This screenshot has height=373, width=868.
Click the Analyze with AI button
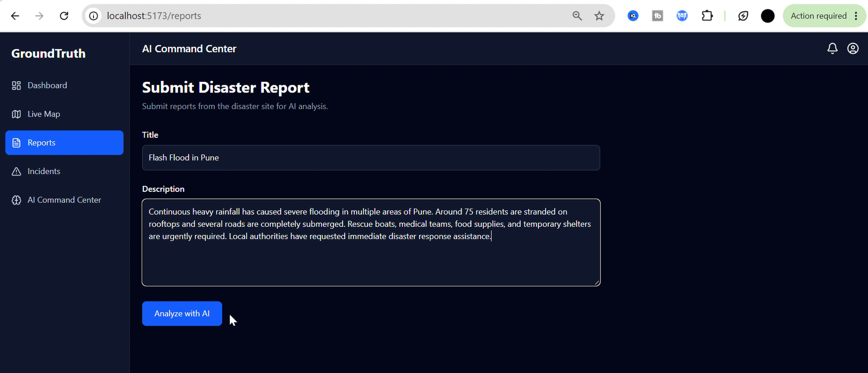[x=182, y=314]
